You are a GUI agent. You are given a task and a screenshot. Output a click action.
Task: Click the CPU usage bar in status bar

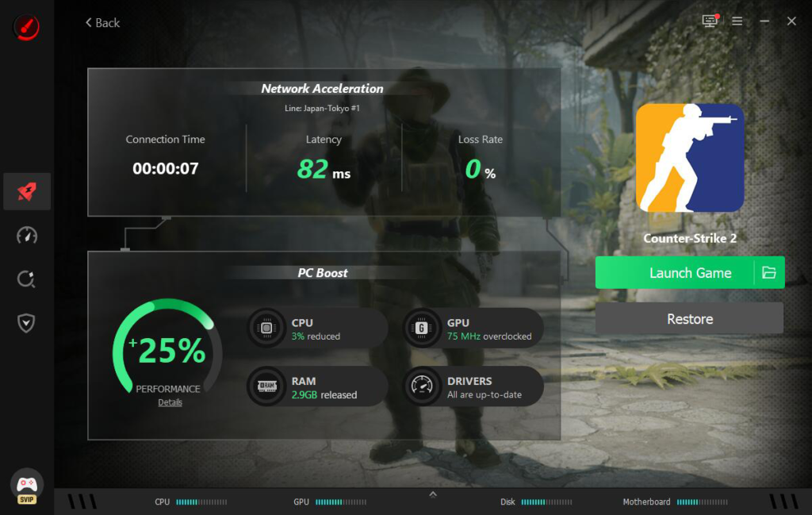pyautogui.click(x=201, y=502)
